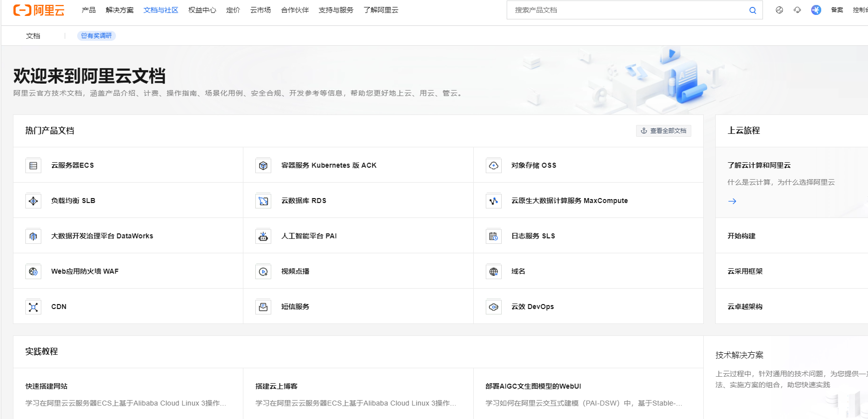
Task: Open Web应用防火墙 WAF link
Action: [85, 271]
